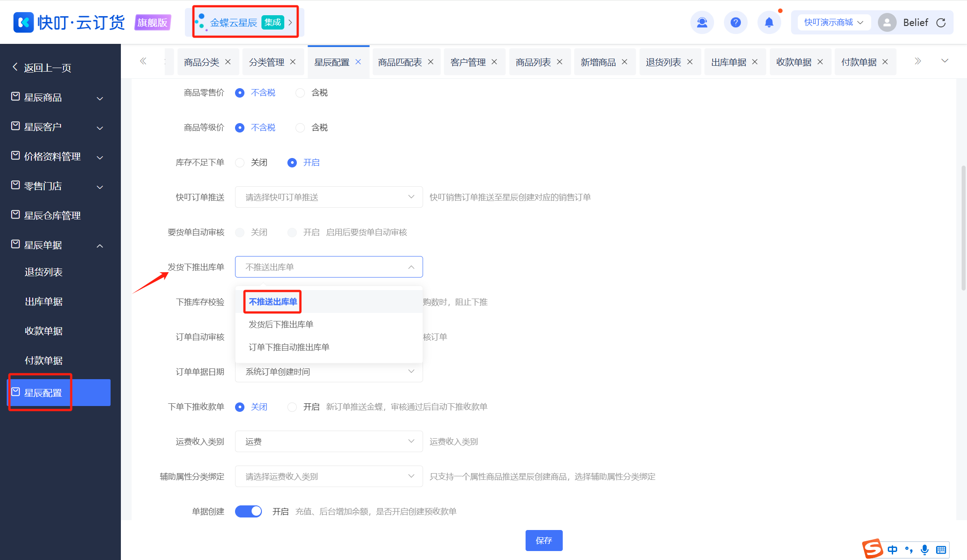The image size is (967, 560).
Task: Click the 快叮·云订货 logo
Action: click(69, 22)
